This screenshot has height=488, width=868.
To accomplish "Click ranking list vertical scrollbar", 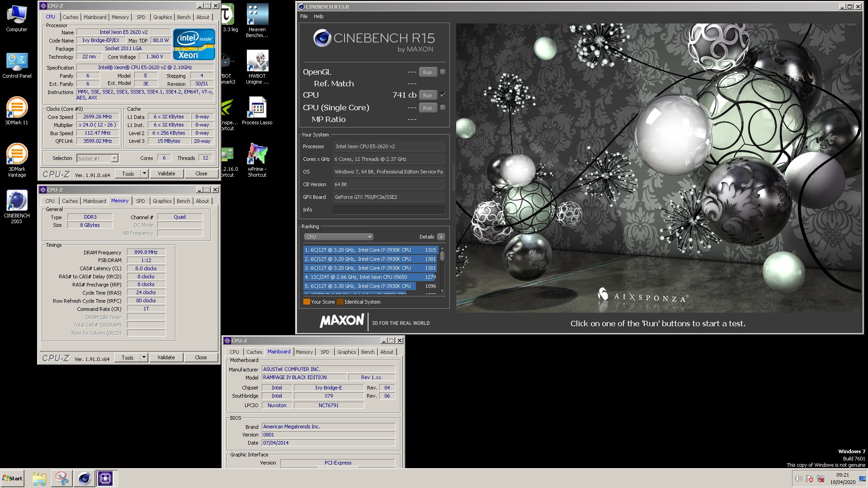I will click(x=442, y=270).
